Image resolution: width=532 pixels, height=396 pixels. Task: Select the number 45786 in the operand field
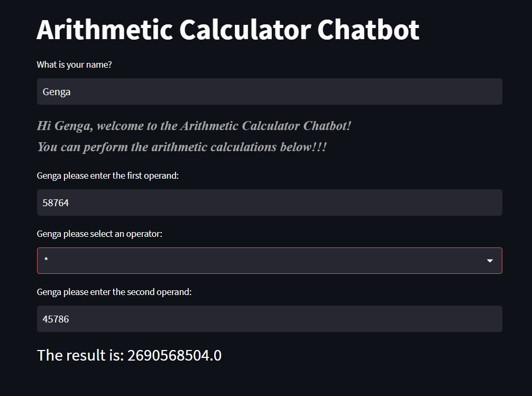click(x=56, y=318)
